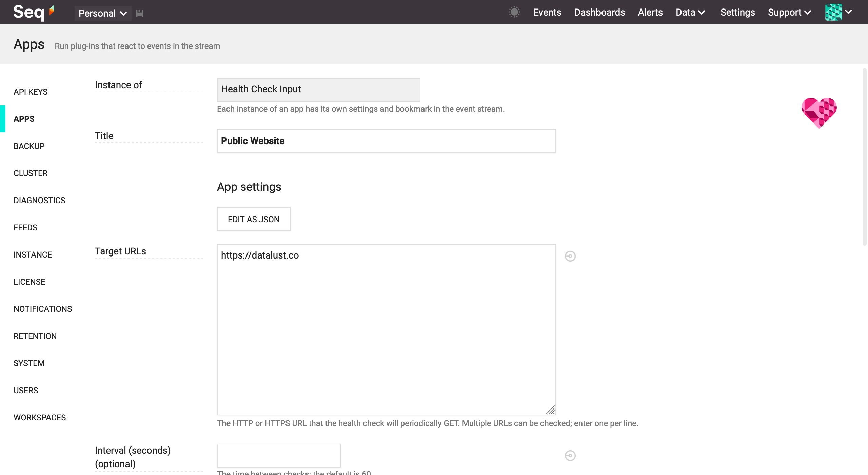Click the circular icon beside Interval field
Viewport: 868px width, 475px height.
click(x=570, y=455)
